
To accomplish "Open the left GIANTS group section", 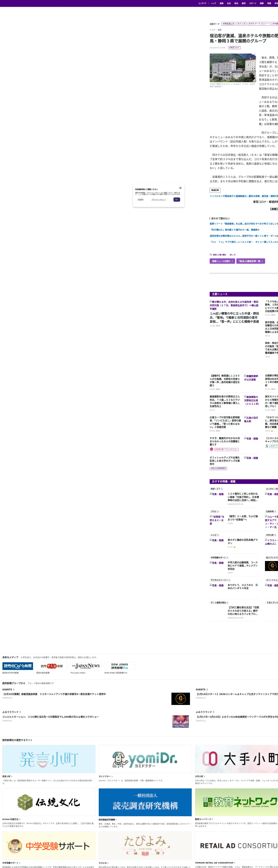I will (x=8, y=689).
